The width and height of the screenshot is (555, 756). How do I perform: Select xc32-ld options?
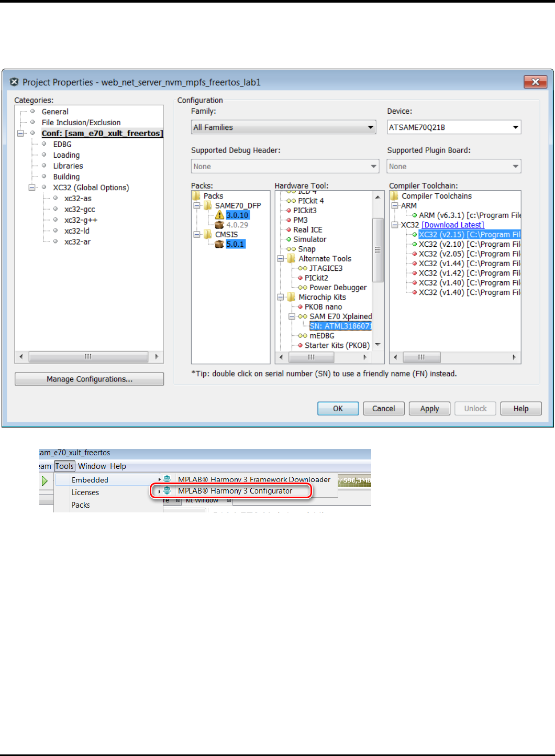pyautogui.click(x=77, y=231)
